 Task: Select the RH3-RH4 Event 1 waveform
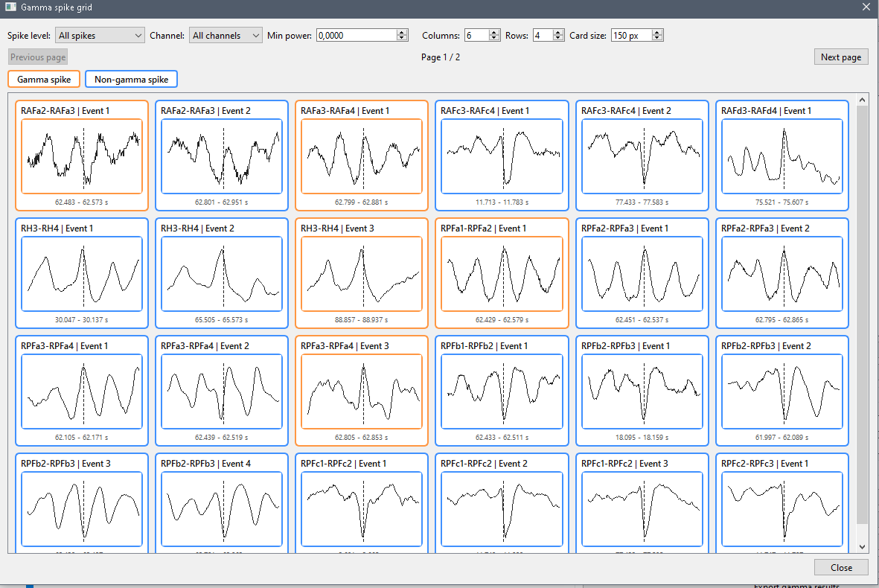pos(82,274)
